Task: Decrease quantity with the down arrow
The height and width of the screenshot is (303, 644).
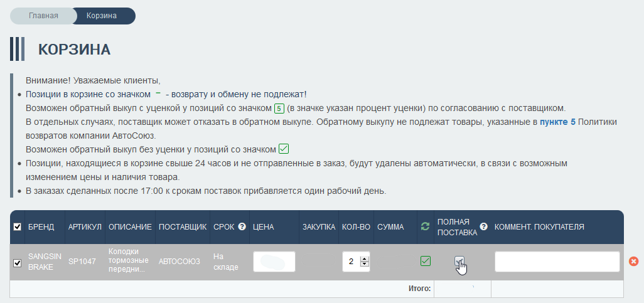Action: coord(364,265)
